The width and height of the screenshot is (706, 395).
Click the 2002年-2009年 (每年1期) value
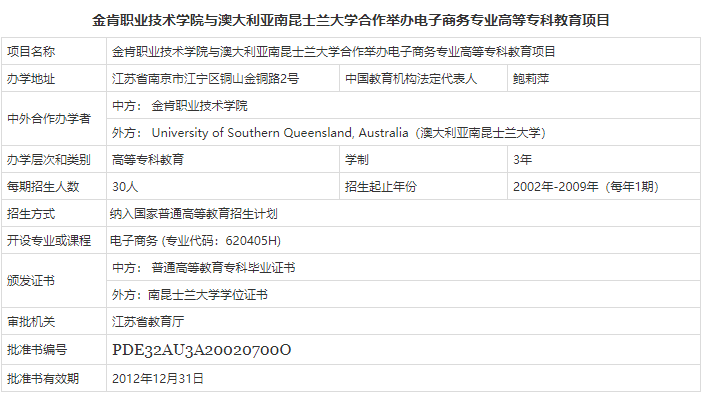pyautogui.click(x=585, y=186)
